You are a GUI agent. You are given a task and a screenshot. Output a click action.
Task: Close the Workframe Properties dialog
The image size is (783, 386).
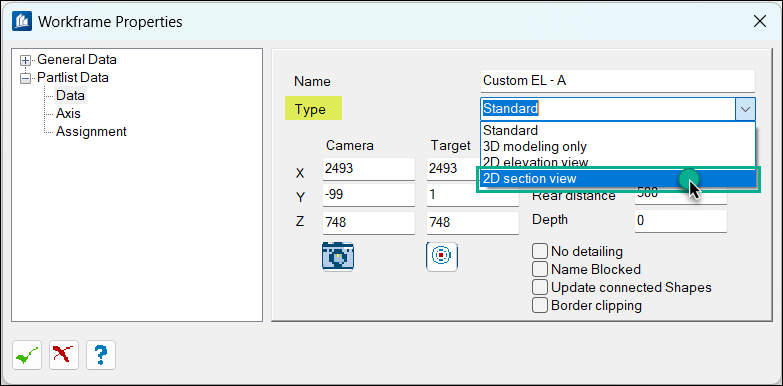coord(760,21)
